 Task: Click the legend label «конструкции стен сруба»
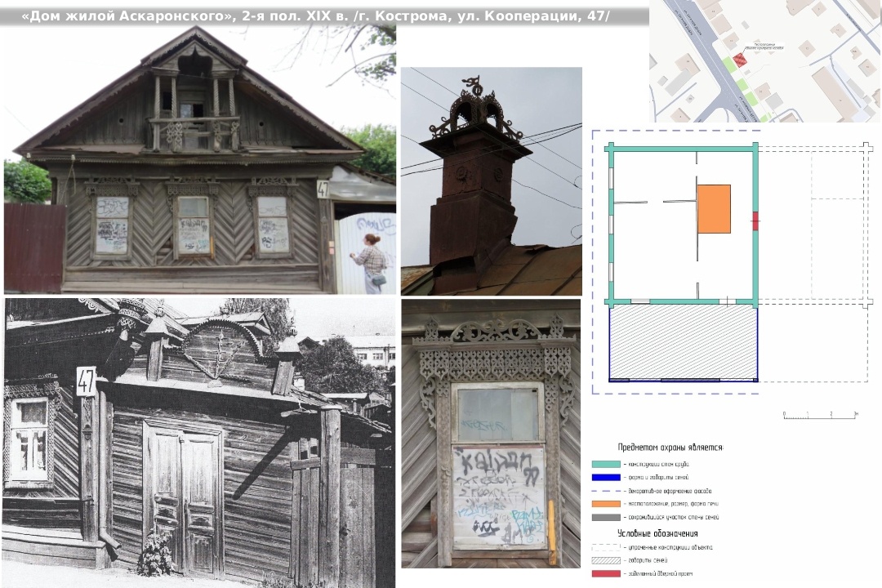(659, 465)
